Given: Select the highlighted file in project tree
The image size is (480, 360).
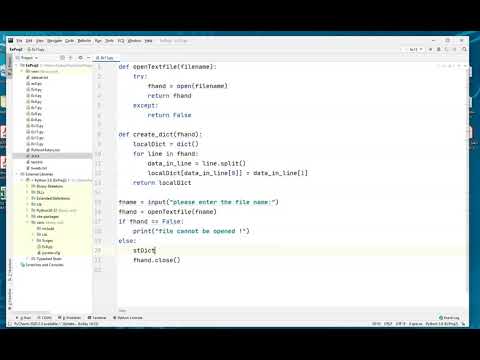Looking at the screenshot, I should click(x=52, y=156).
